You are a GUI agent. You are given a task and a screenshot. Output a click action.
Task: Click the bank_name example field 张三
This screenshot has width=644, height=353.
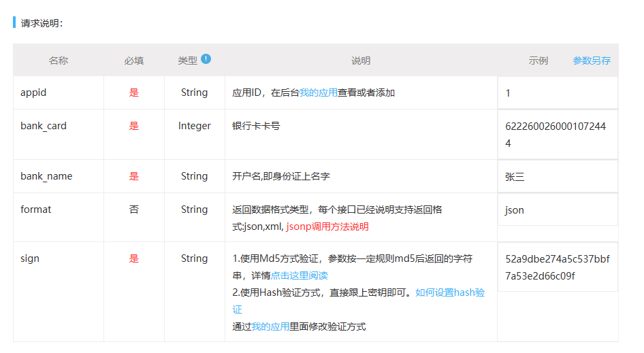point(558,177)
